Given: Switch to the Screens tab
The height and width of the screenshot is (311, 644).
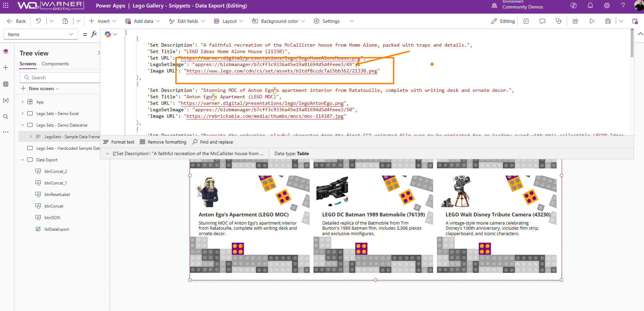Looking at the screenshot, I should click(x=28, y=64).
